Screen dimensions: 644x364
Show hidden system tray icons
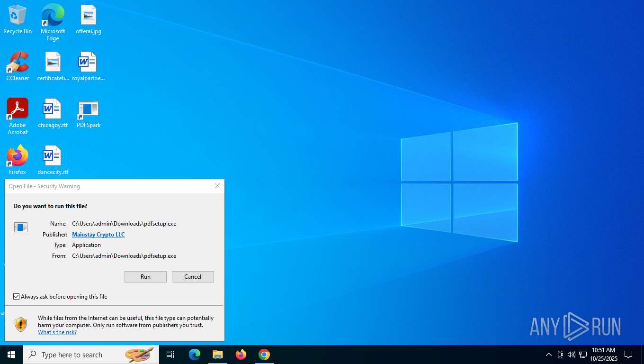[549, 355]
